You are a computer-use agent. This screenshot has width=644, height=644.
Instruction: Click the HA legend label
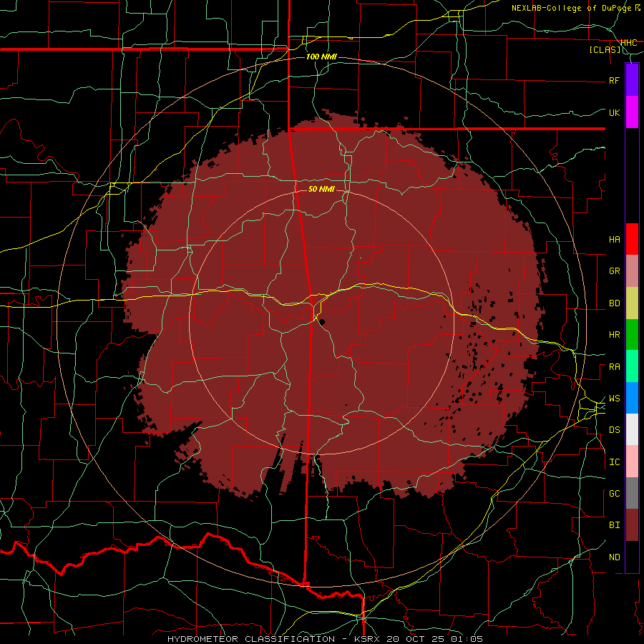click(614, 240)
